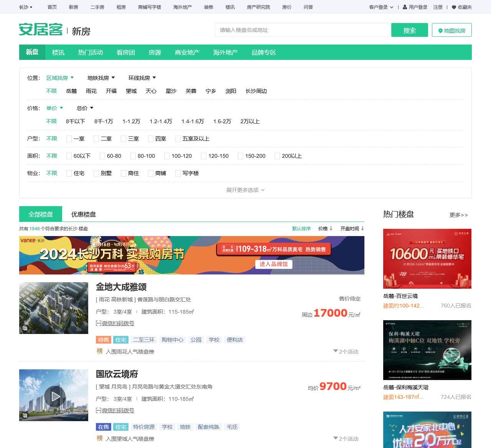Check the 写字楼 property type box
491x448 pixels.
pyautogui.click(x=178, y=173)
